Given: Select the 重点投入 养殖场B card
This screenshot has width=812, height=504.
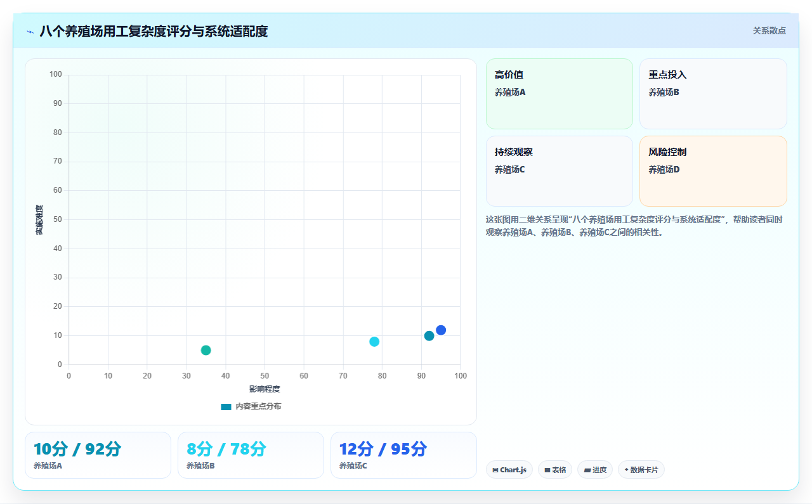Looking at the screenshot, I should click(x=713, y=94).
